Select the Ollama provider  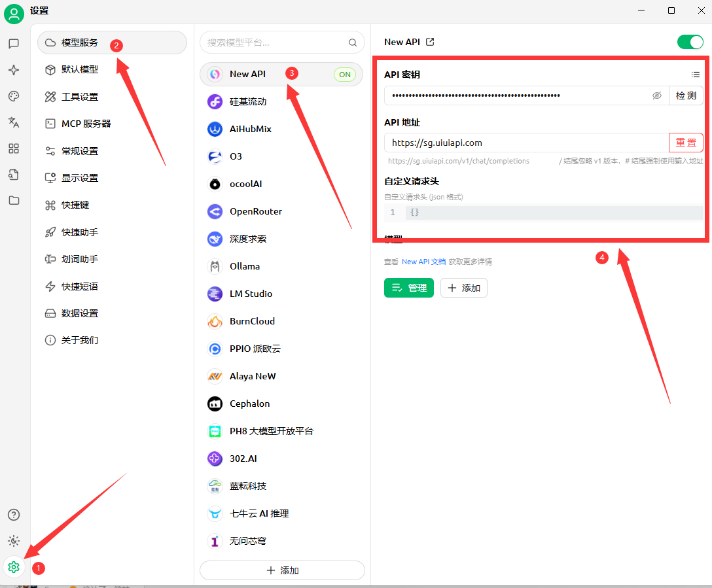pyautogui.click(x=281, y=266)
